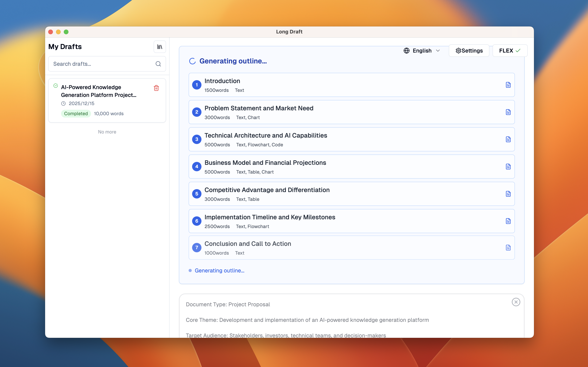Click the globe language icon
Image resolution: width=588 pixels, height=367 pixels.
pos(406,50)
